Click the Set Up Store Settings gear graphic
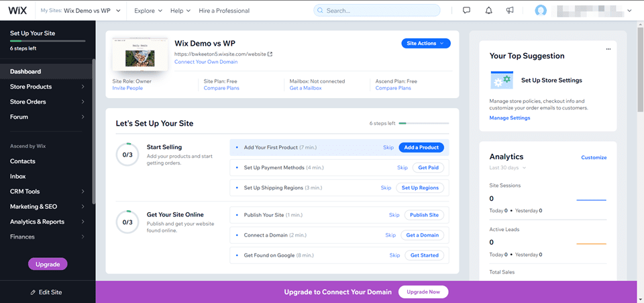 pyautogui.click(x=502, y=80)
